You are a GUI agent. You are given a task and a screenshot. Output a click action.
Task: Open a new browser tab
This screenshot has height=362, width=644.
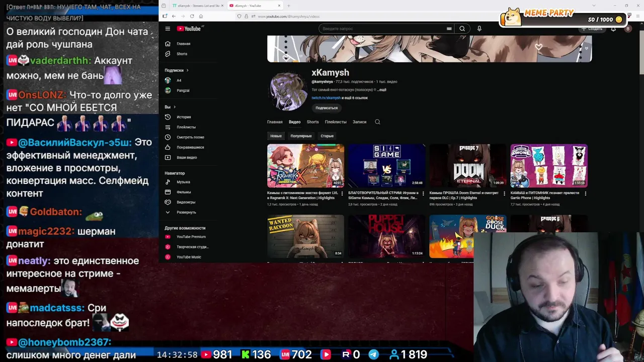pos(288,6)
